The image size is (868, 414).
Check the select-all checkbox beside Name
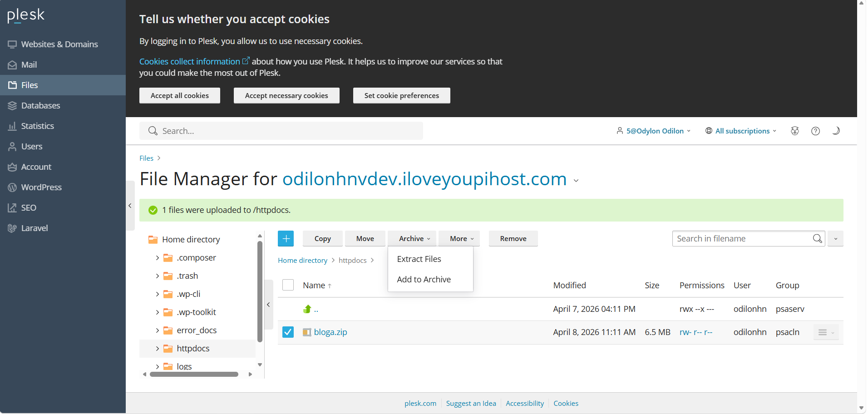pyautogui.click(x=288, y=285)
